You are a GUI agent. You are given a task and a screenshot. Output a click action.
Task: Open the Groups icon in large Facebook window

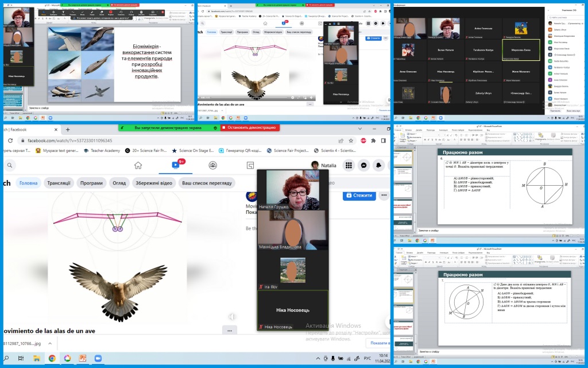(213, 165)
